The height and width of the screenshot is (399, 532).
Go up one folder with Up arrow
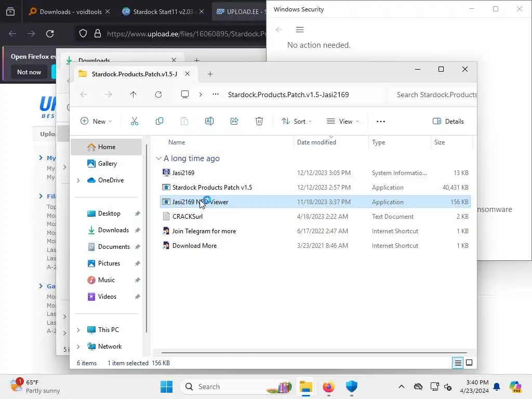[x=134, y=95]
